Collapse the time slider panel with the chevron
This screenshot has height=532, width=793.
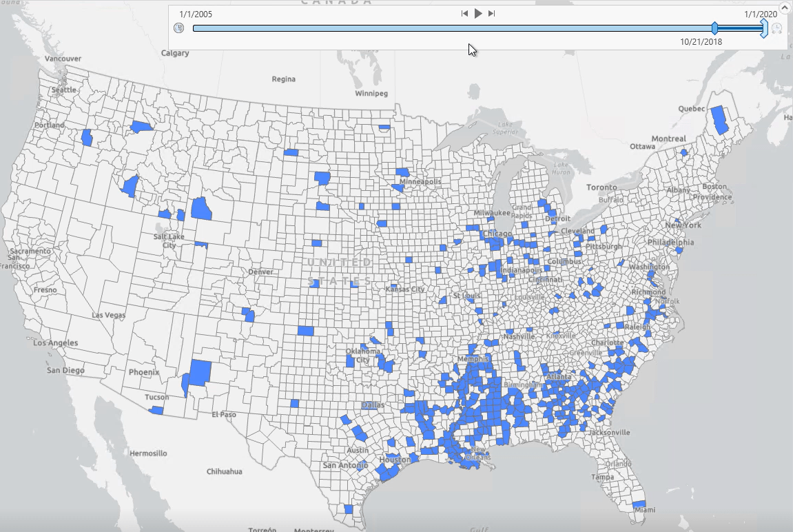tap(784, 9)
